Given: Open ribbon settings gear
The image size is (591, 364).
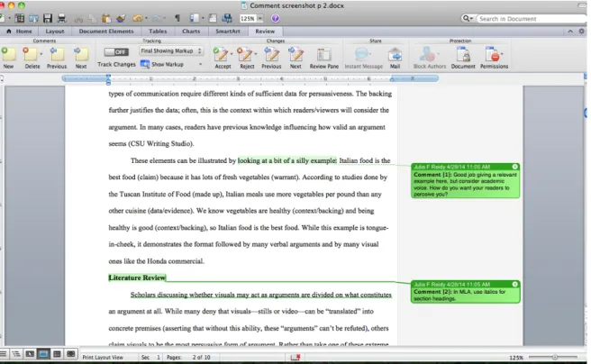Looking at the screenshot, I should (x=582, y=32).
